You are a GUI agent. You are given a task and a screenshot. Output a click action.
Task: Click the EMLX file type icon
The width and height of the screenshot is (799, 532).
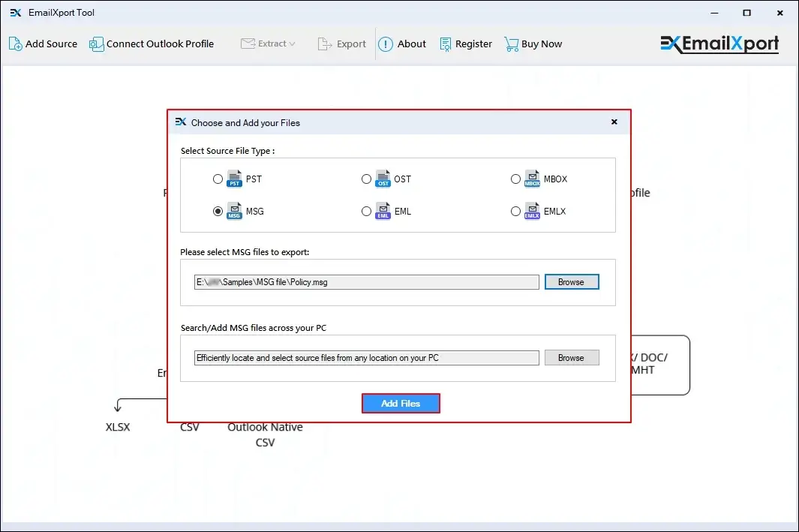point(531,211)
